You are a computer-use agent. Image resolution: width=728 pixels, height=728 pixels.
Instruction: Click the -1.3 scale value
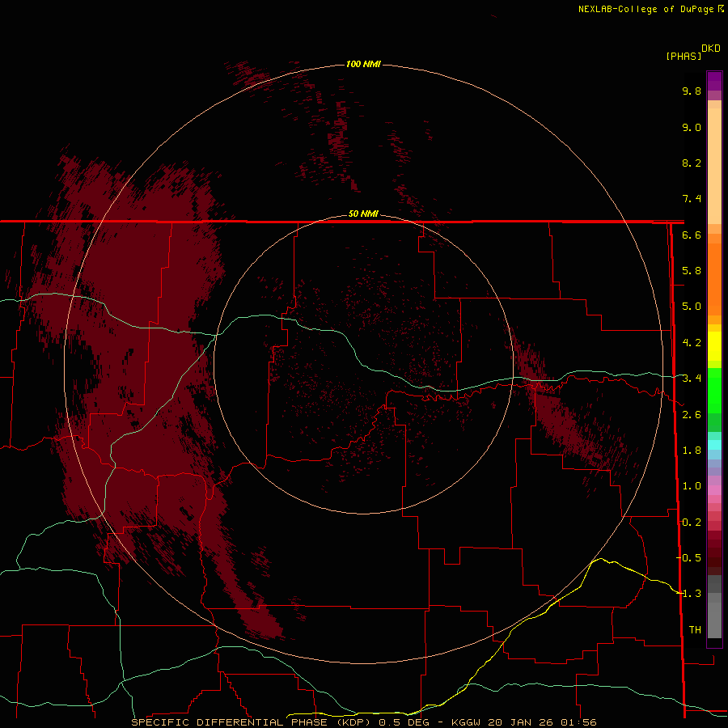pos(689,594)
